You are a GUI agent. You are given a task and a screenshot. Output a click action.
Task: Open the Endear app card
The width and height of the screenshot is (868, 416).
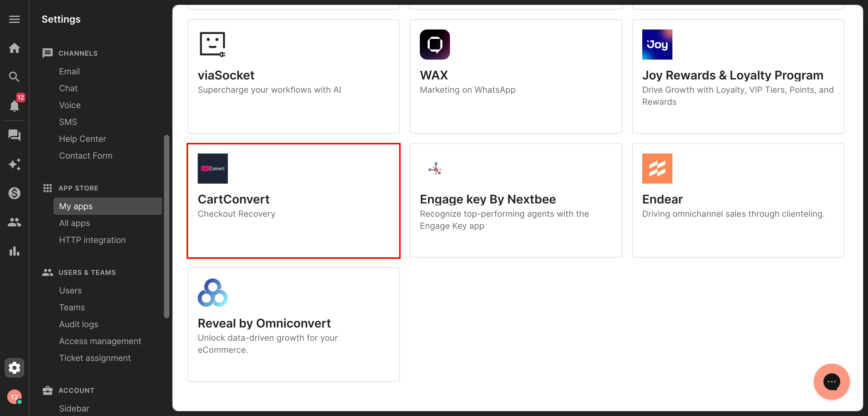tap(738, 200)
